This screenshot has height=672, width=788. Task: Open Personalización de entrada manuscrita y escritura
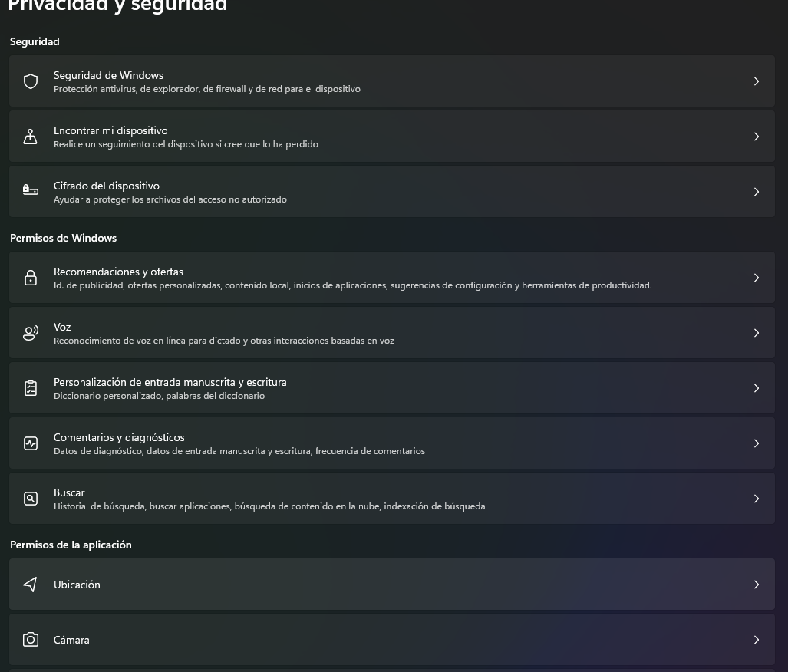(x=392, y=388)
